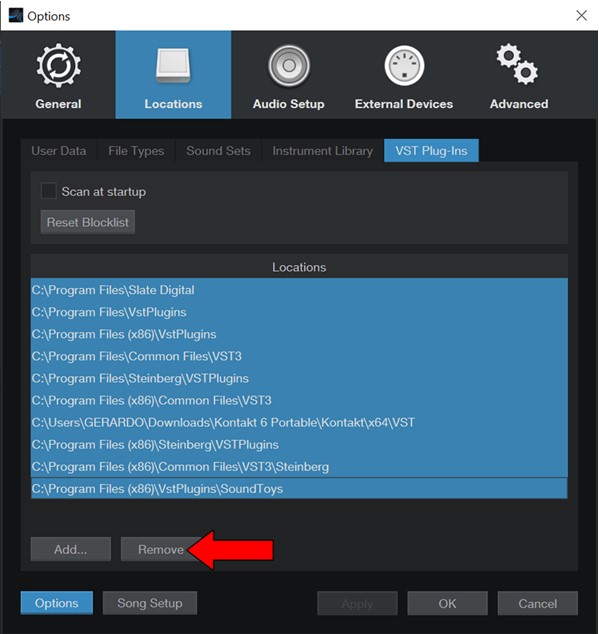Viewport: 599px width, 634px height.
Task: Switch to the User Data tab
Action: coord(59,151)
